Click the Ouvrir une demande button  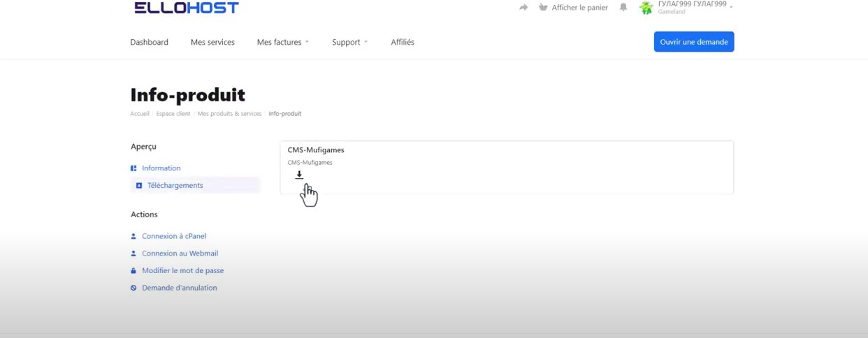point(694,42)
